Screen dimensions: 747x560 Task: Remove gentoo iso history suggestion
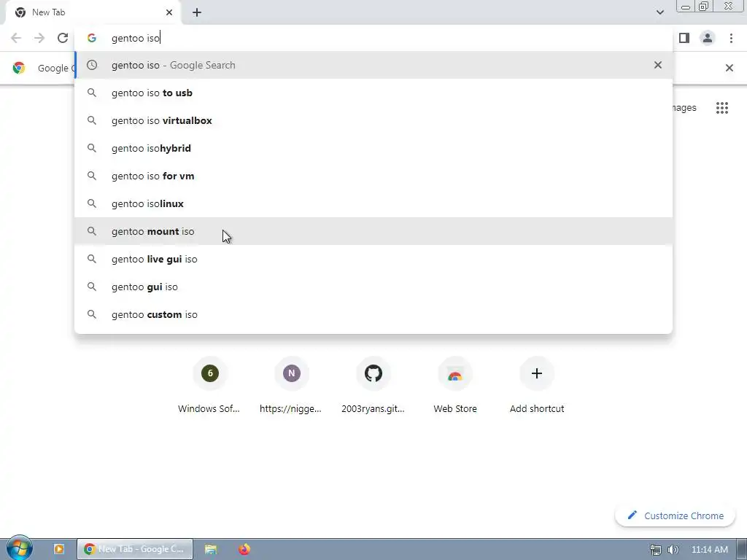(658, 65)
